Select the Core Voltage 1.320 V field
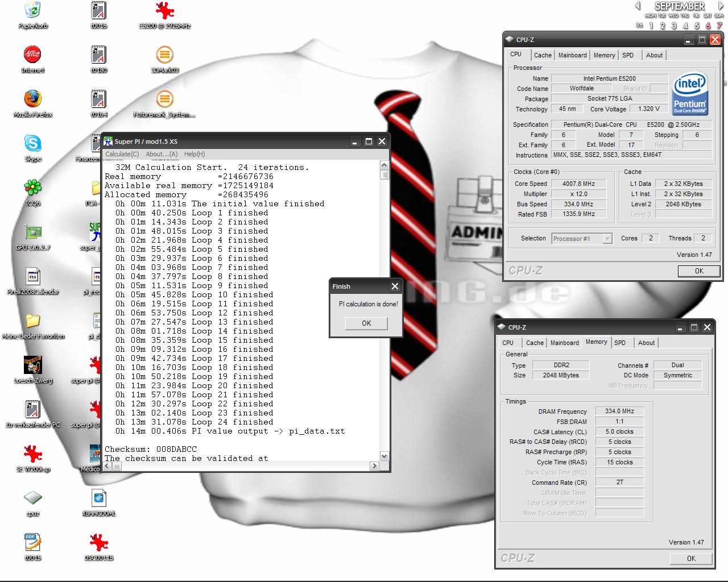Viewport: 728px width, 582px height. click(x=649, y=109)
